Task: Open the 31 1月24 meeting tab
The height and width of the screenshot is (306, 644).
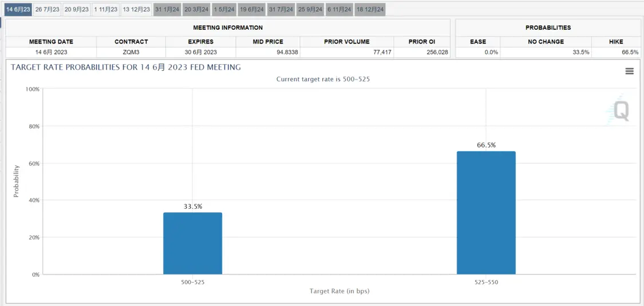Action: 167,9
